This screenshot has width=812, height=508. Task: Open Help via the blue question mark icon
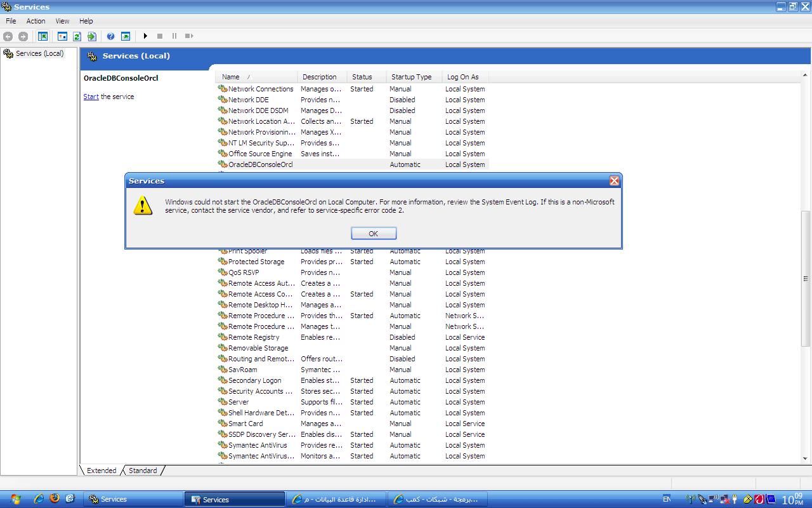tap(110, 36)
